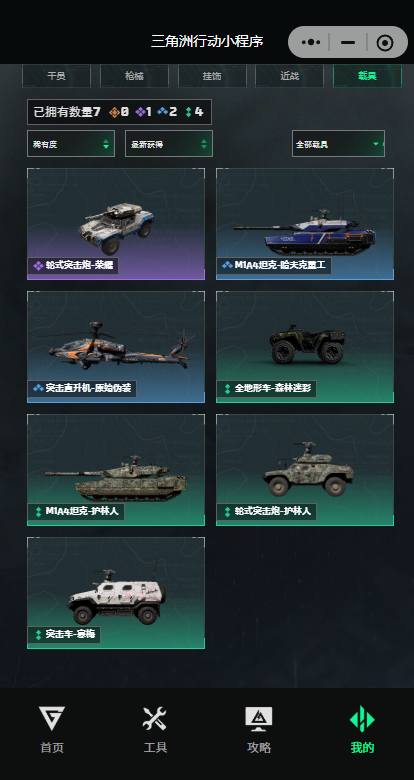Click the purple epic rarity count icon
The image size is (414, 780).
click(140, 112)
